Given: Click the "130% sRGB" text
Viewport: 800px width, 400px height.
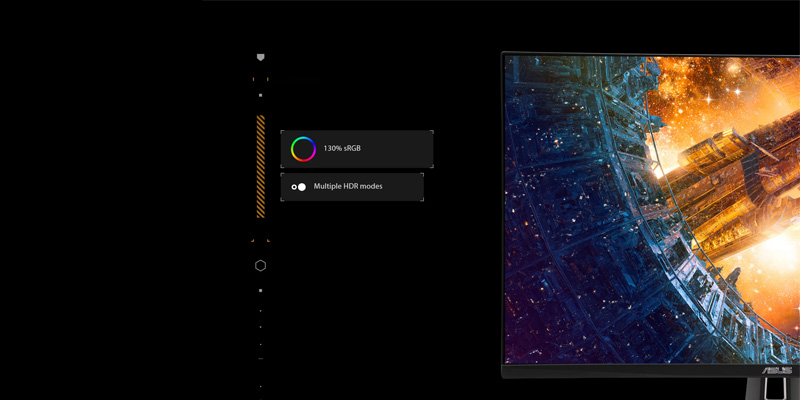Looking at the screenshot, I should pyautogui.click(x=342, y=149).
